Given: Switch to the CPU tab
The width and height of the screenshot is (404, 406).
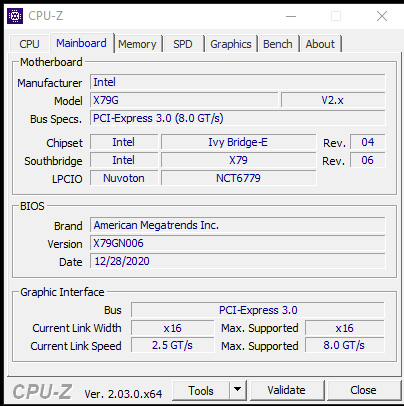Looking at the screenshot, I should coord(29,44).
